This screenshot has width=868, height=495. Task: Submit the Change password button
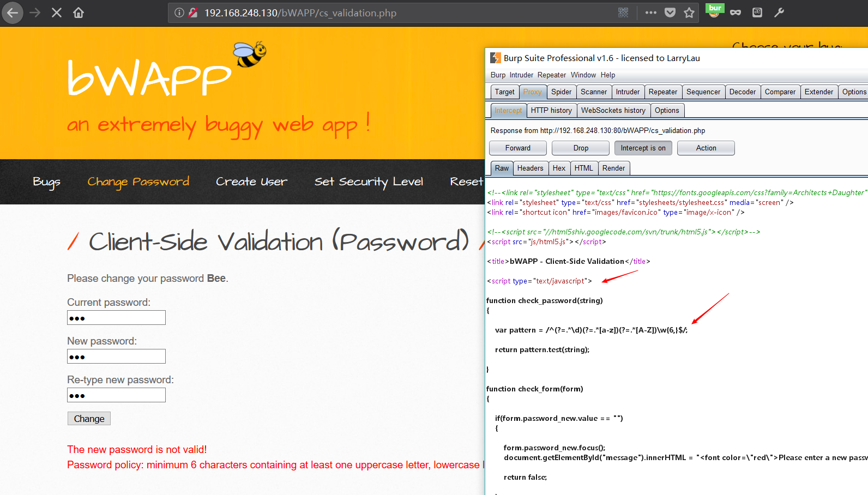click(x=89, y=419)
